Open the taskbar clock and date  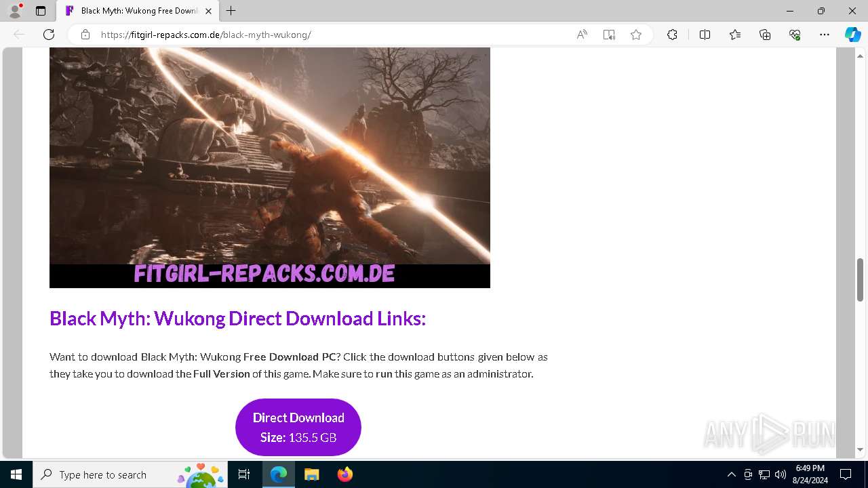point(810,474)
